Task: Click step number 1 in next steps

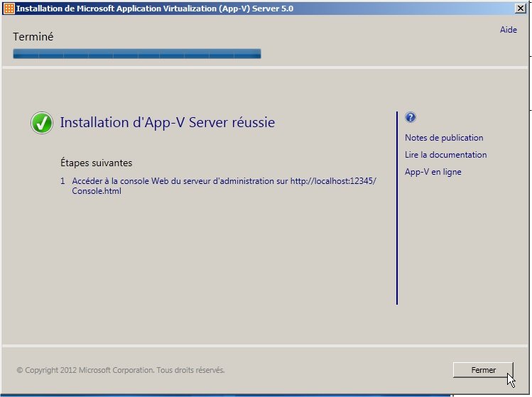Action: tap(63, 181)
